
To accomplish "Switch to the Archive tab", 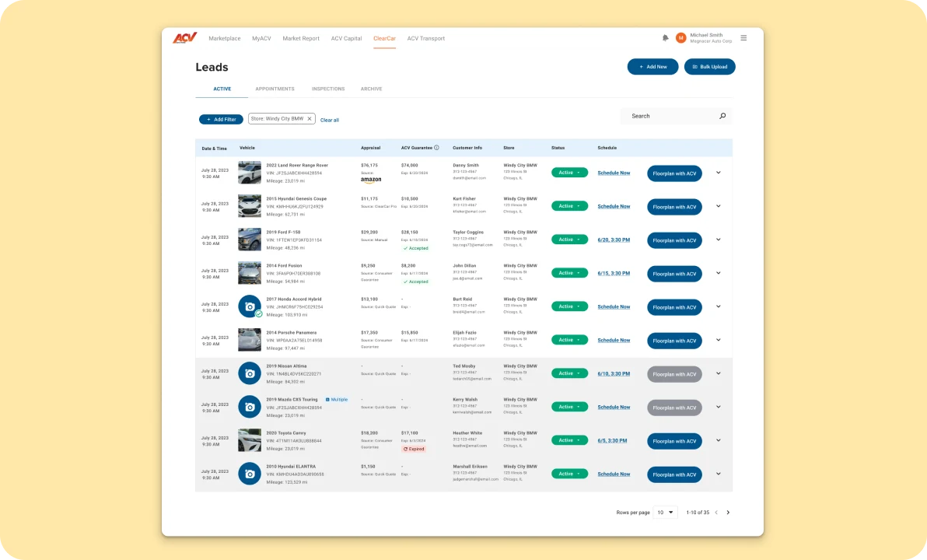I will click(371, 89).
